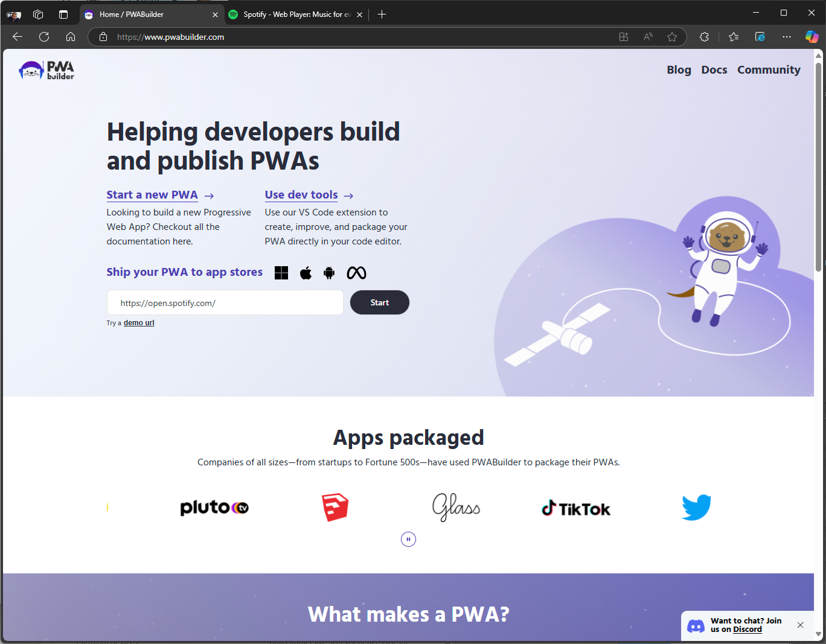Refresh the page
Screen dimensions: 826x644
44,37
